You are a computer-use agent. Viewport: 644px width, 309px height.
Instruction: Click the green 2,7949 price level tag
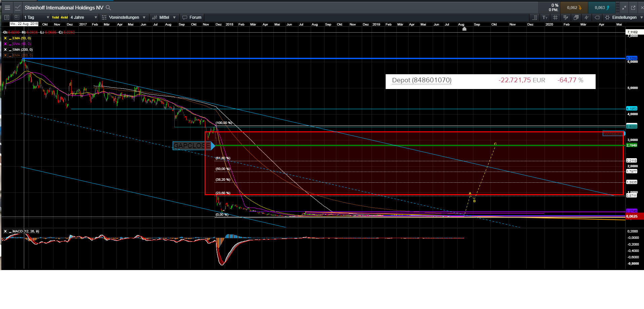click(x=632, y=145)
